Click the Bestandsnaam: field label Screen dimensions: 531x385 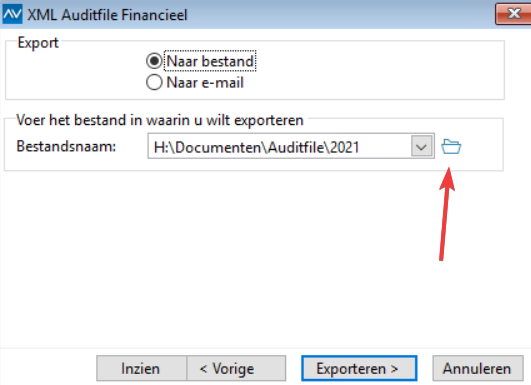coord(66,147)
